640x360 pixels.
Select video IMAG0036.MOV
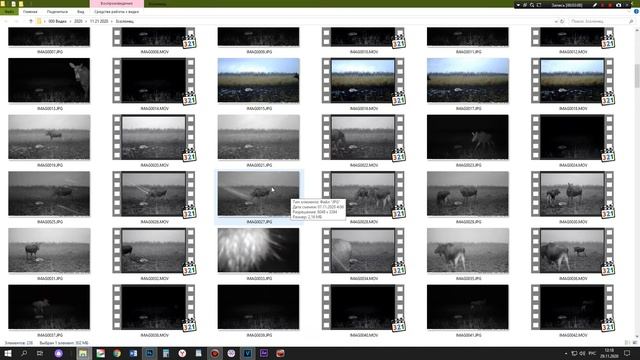(x=573, y=250)
